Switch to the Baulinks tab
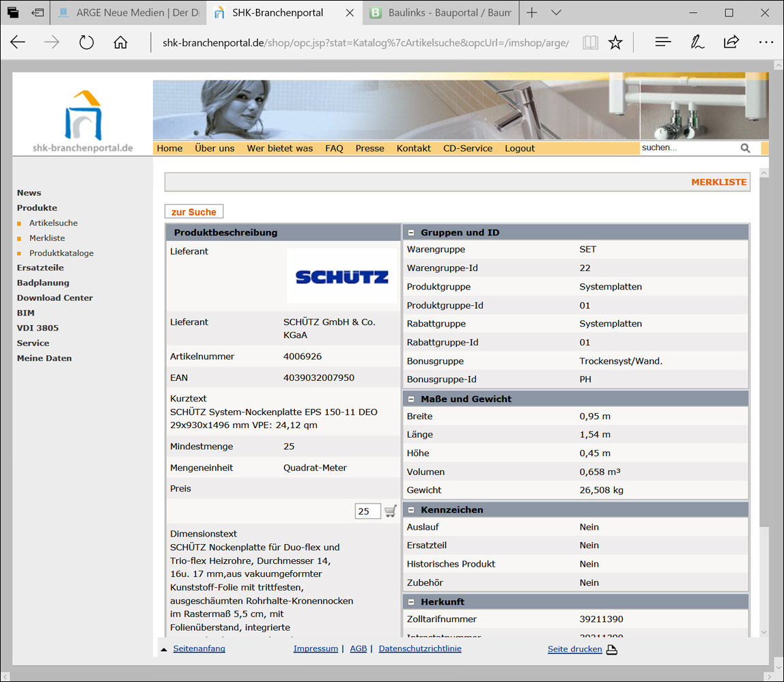This screenshot has width=784, height=682. pyautogui.click(x=441, y=12)
